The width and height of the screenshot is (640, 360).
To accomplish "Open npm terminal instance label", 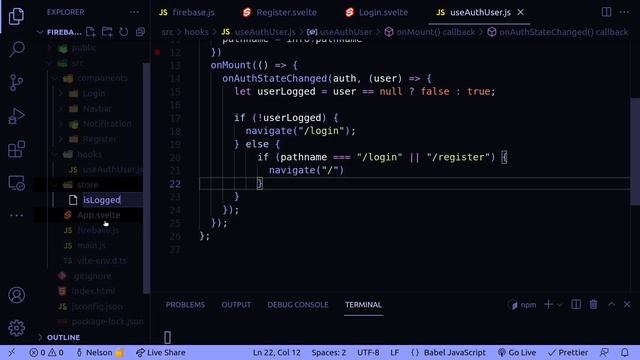I will click(523, 305).
